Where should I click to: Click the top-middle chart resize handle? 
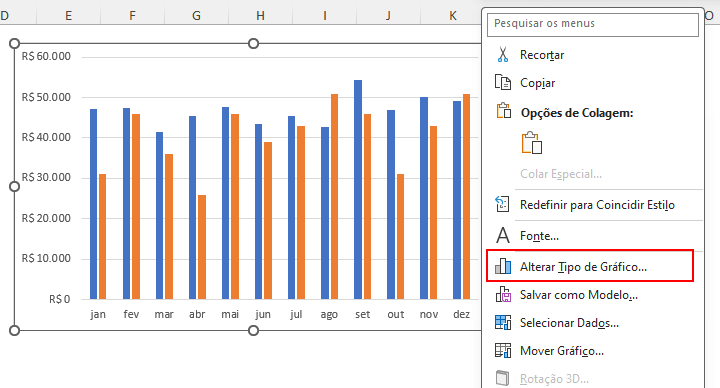click(253, 44)
